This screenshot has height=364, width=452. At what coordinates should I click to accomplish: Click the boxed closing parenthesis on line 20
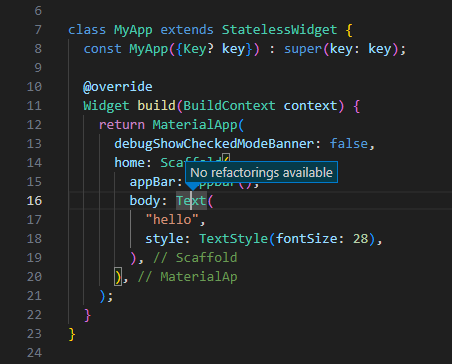[118, 277]
